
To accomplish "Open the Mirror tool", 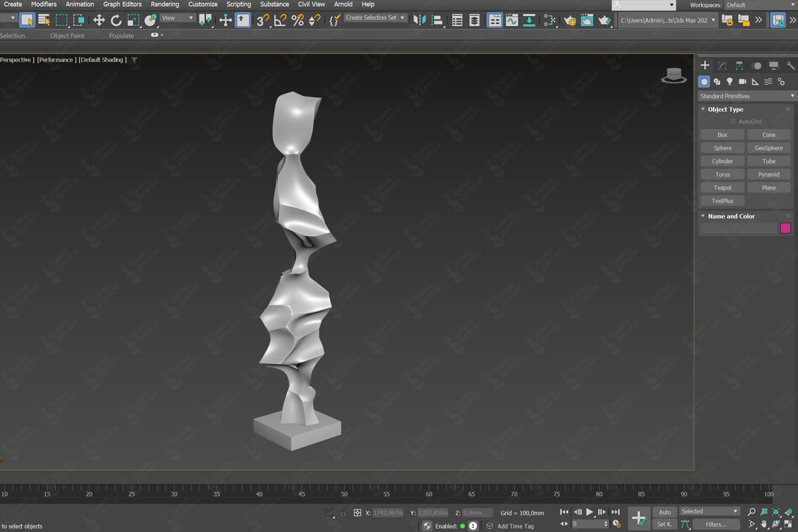I will pyautogui.click(x=420, y=20).
